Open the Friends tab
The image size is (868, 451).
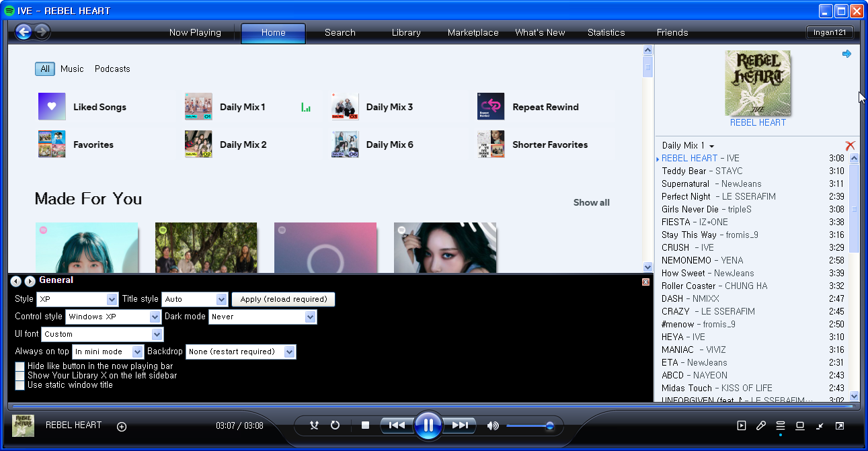click(672, 32)
